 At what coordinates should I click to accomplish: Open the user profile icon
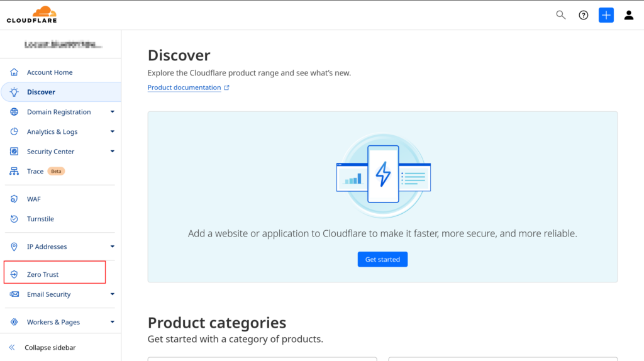pyautogui.click(x=628, y=15)
